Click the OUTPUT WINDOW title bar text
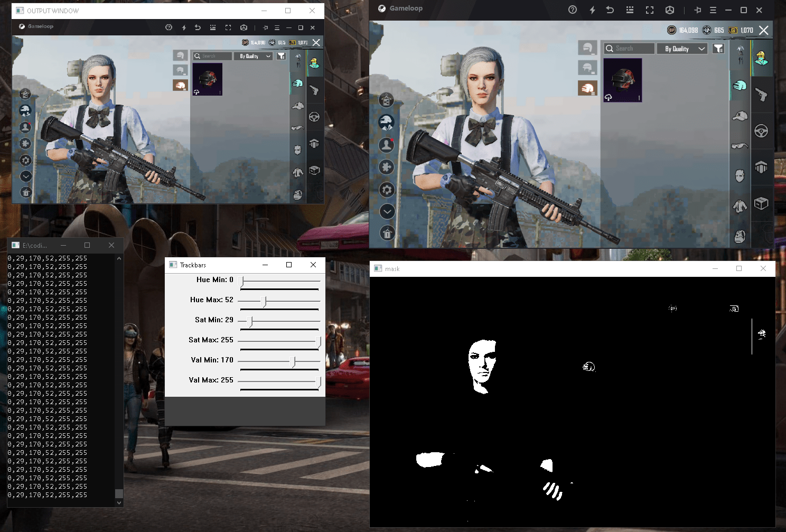 (53, 11)
